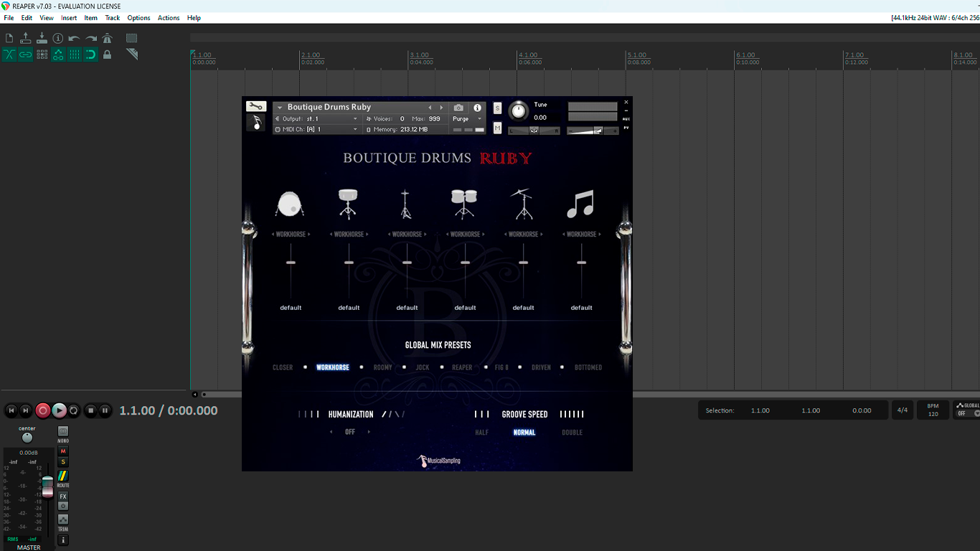This screenshot has height=551, width=980.
Task: Take a snapshot with the camera icon
Action: (459, 108)
